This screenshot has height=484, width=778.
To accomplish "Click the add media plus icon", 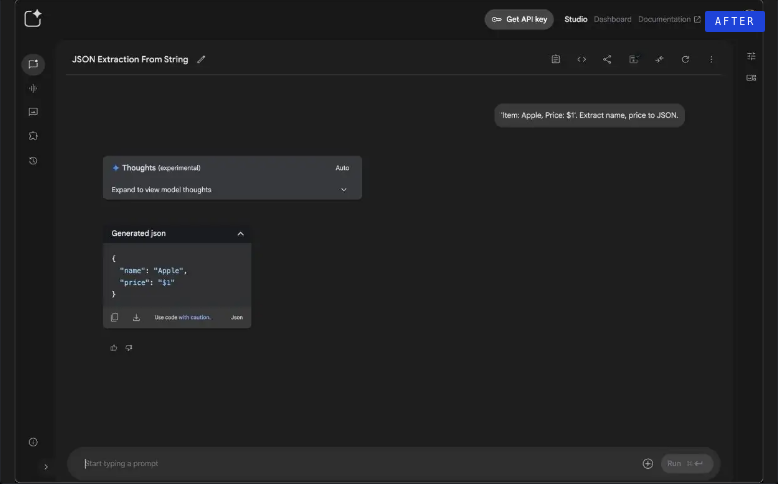I will (x=648, y=464).
